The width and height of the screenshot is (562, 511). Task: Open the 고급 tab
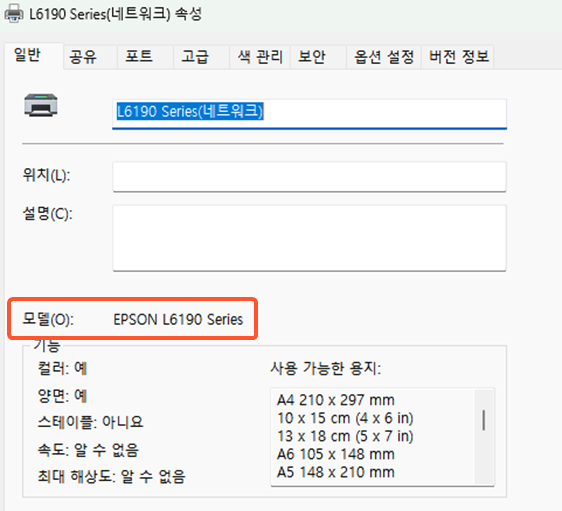[x=195, y=57]
